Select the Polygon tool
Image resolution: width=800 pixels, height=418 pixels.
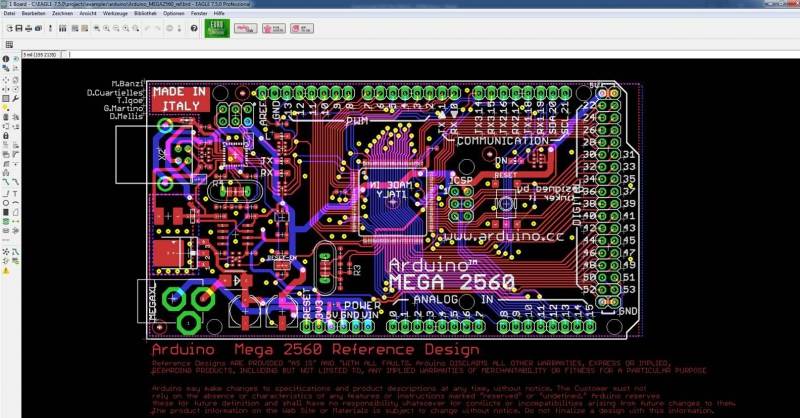pos(15,213)
